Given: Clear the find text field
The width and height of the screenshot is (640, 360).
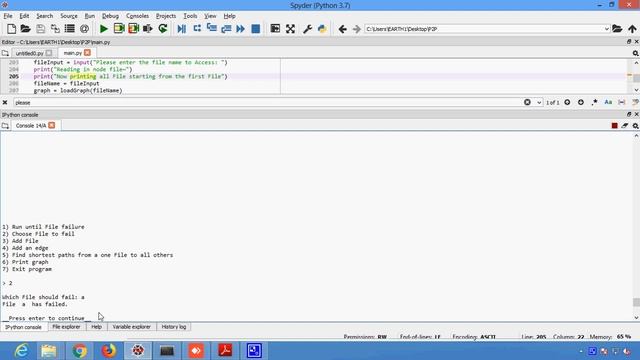Looking at the screenshot, I should [527, 102].
